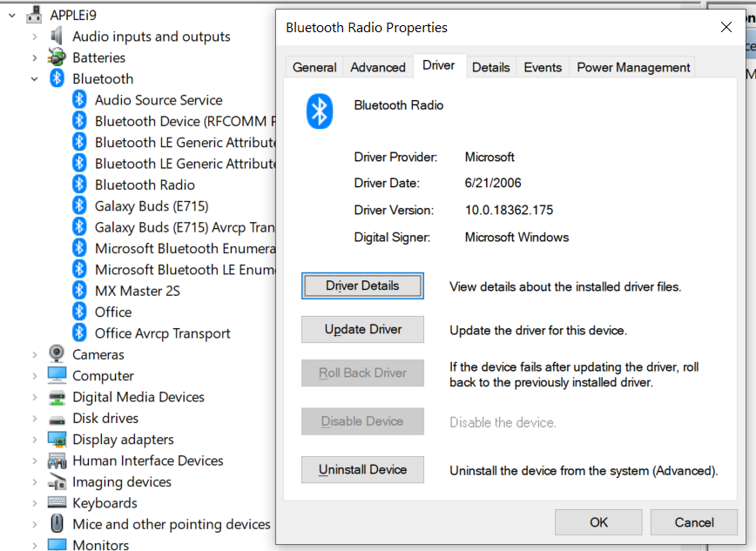Select the Office Avrcp Transport label
Viewport: 756px width, 551px height.
coord(163,333)
